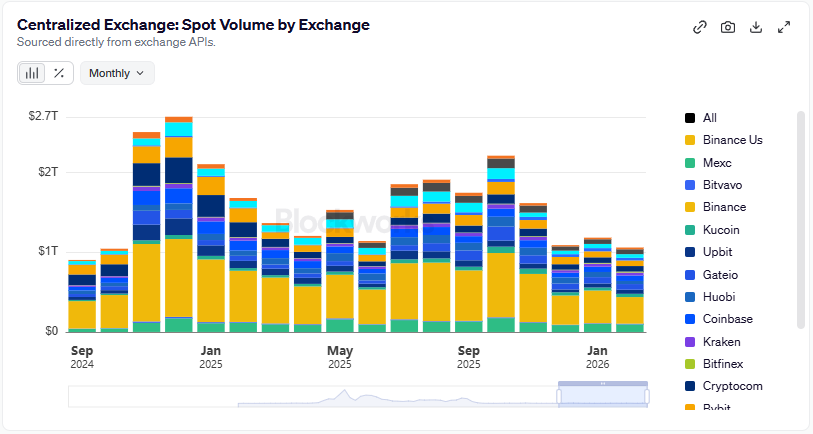Toggle Mexc legend entry

718,163
